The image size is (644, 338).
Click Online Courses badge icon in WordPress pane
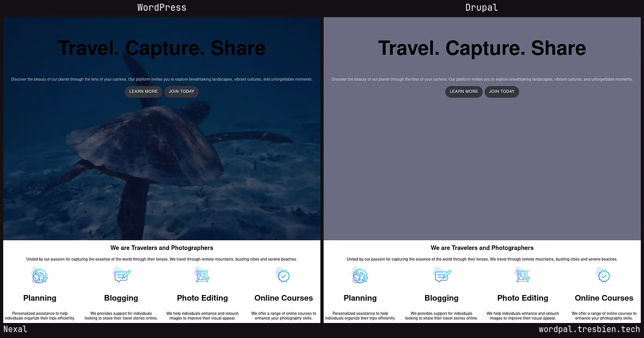pyautogui.click(x=283, y=276)
